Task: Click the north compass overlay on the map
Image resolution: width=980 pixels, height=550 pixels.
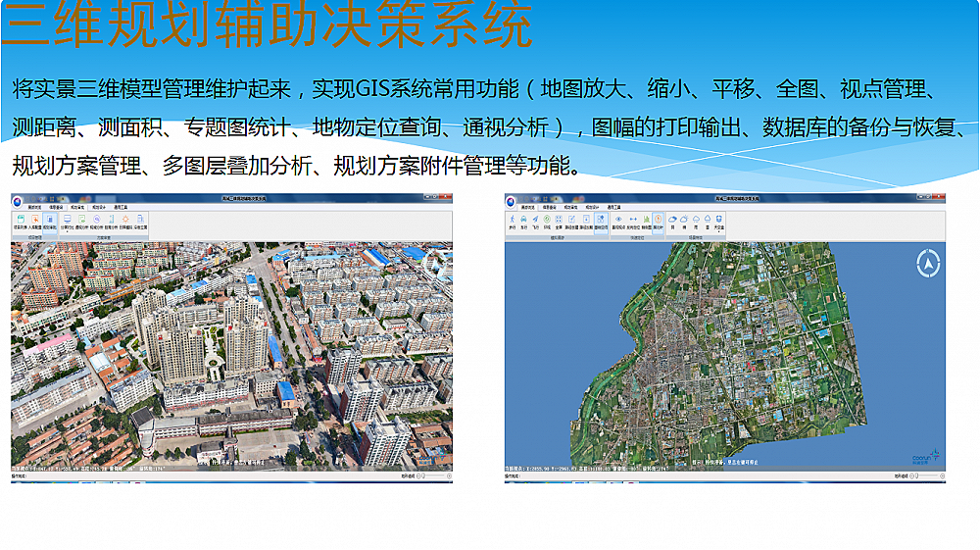Action: pyautogui.click(x=927, y=263)
